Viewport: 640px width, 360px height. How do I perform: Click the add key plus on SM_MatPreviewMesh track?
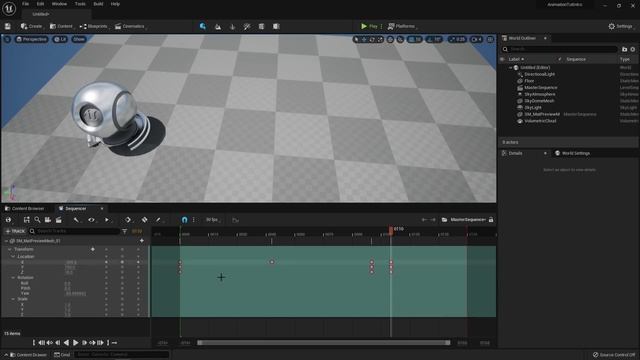pyautogui.click(x=142, y=241)
